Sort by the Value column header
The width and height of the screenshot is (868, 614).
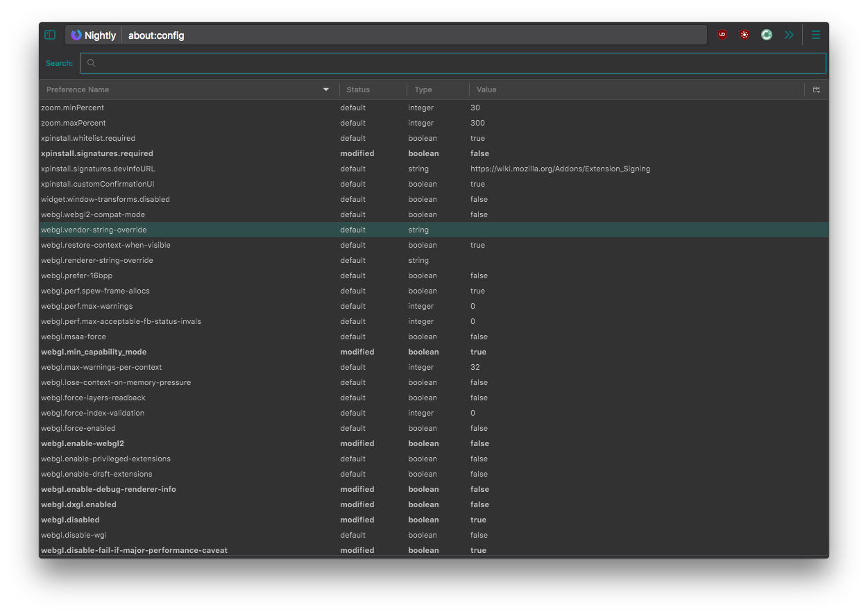click(x=637, y=89)
